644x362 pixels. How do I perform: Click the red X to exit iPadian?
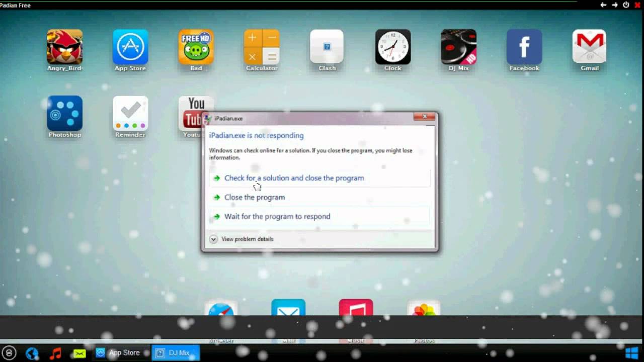(x=638, y=5)
